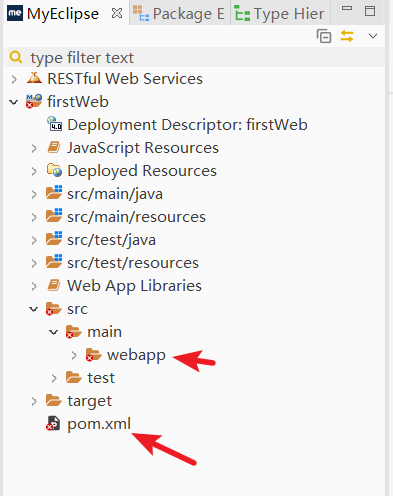Select the src folder label
The width and height of the screenshot is (393, 496).
click(78, 309)
